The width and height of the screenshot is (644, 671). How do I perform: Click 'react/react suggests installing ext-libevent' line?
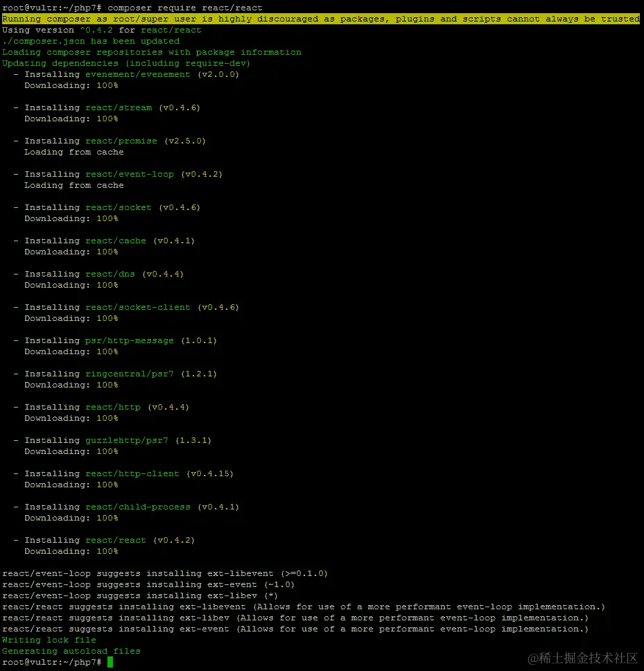point(304,607)
